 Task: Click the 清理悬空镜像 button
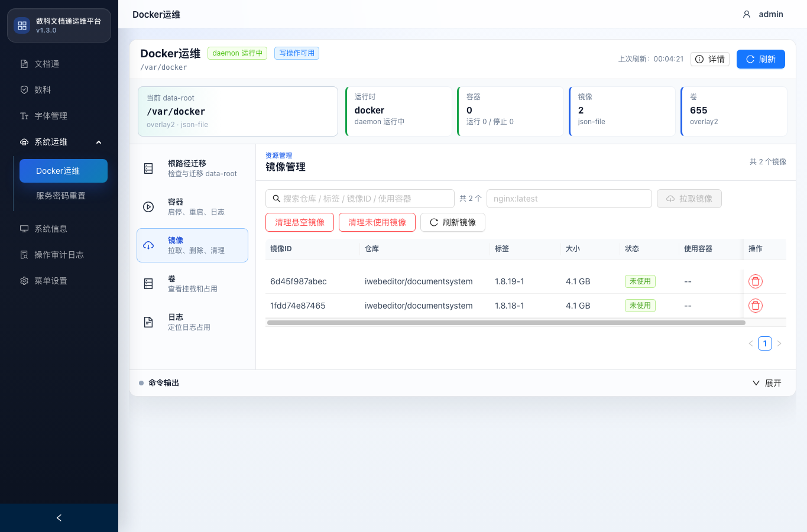tap(300, 222)
